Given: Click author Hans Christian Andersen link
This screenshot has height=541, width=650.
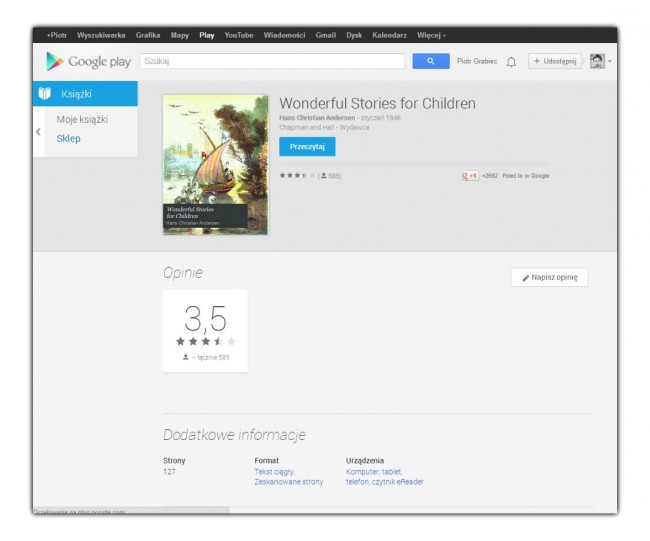Looking at the screenshot, I should (x=317, y=118).
